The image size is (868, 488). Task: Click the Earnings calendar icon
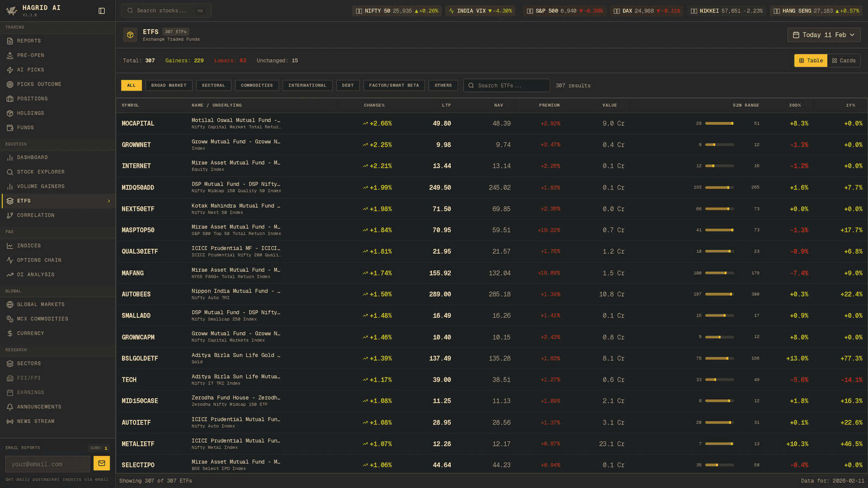click(10, 393)
